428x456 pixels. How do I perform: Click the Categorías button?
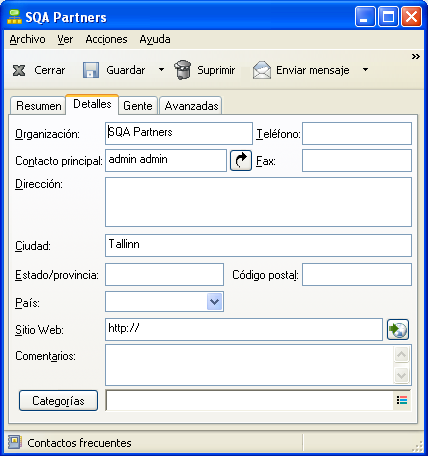[58, 400]
